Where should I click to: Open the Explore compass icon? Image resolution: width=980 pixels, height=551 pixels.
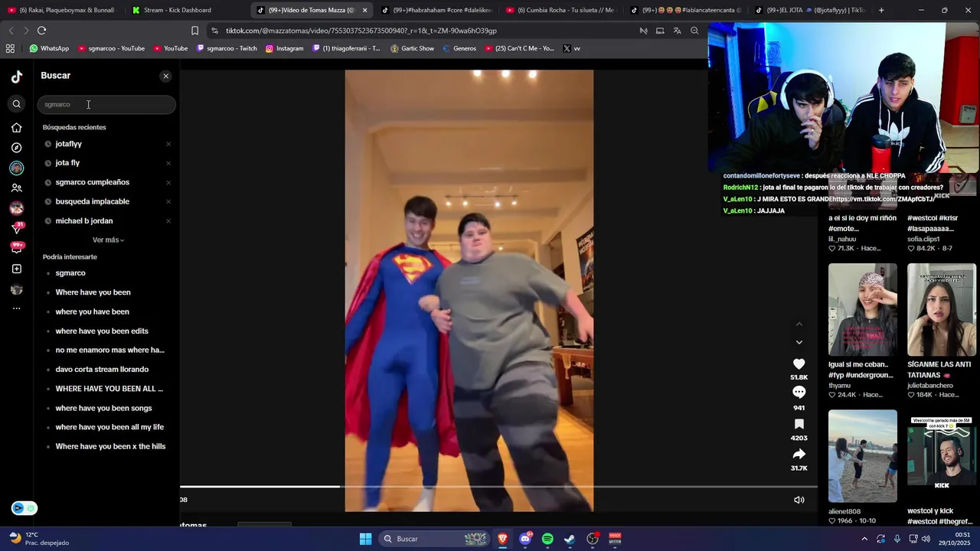click(16, 148)
